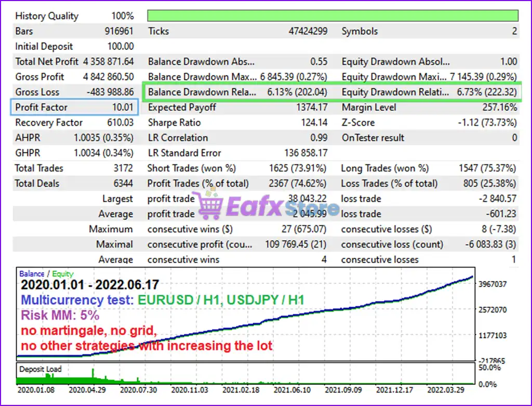Viewport: 532px width, 406px height.
Task: Select timeline date 2021.02.18
Action: [241, 390]
